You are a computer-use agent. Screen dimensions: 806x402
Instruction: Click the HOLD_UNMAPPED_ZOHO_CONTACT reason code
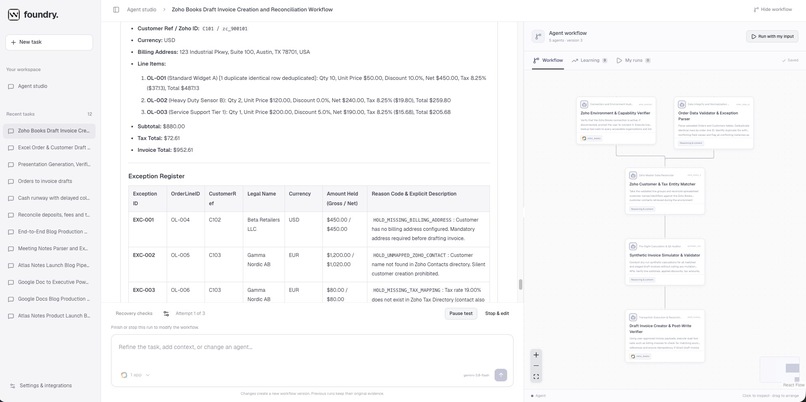point(409,255)
